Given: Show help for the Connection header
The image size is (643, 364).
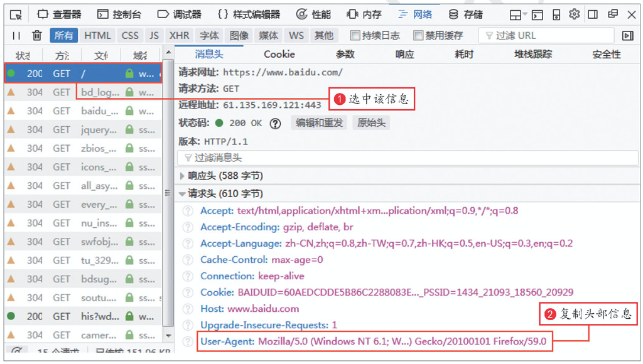Looking at the screenshot, I should click(188, 276).
